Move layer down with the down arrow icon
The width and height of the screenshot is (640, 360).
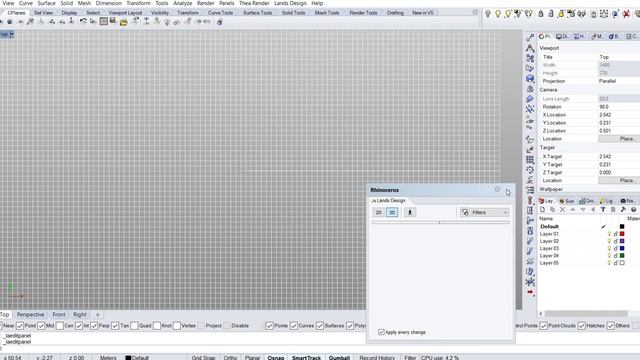[583, 209]
